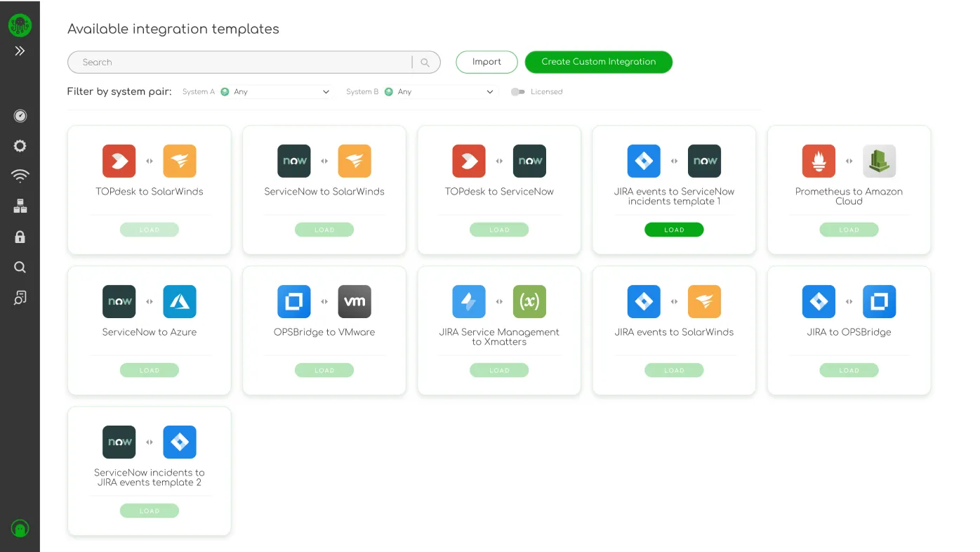The image size is (980, 552).
Task: Click the JIRA icon on JIRA events to ServiceNow card
Action: click(x=644, y=161)
